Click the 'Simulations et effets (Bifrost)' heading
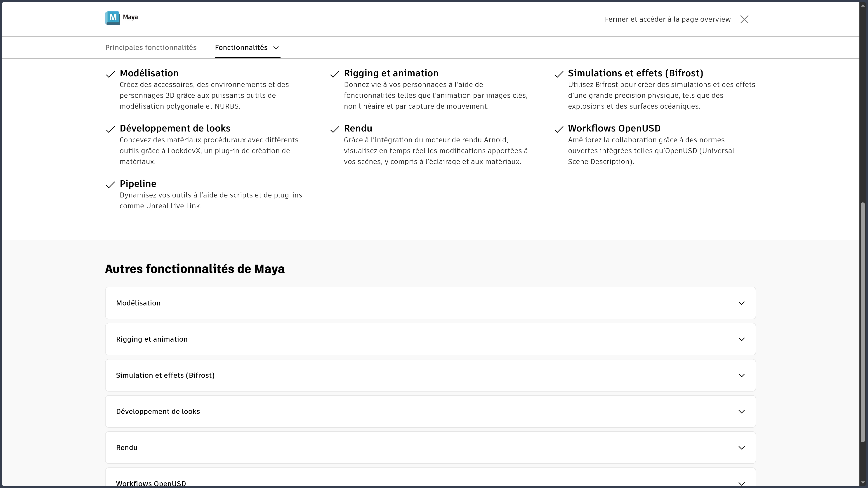868x488 pixels. (x=635, y=73)
